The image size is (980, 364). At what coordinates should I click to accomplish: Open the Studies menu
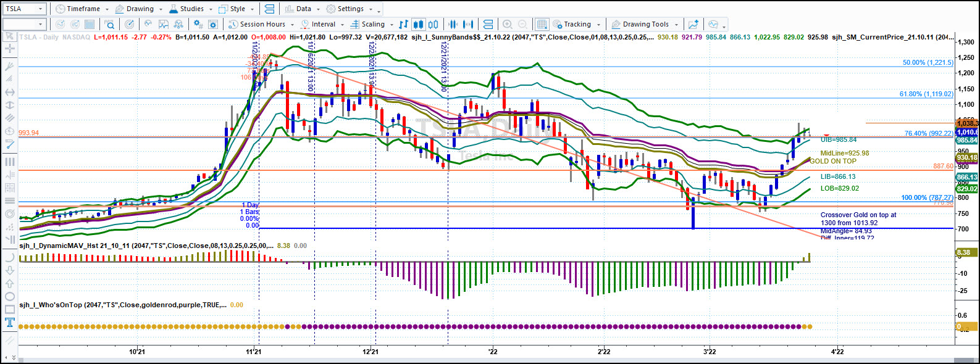(190, 9)
